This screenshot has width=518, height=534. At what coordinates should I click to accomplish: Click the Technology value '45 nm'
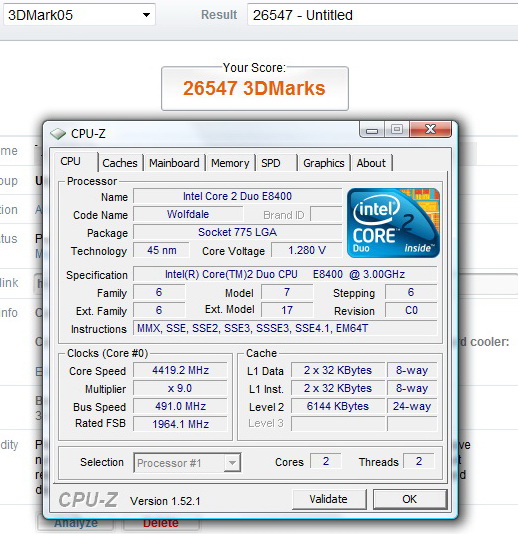[x=161, y=250]
